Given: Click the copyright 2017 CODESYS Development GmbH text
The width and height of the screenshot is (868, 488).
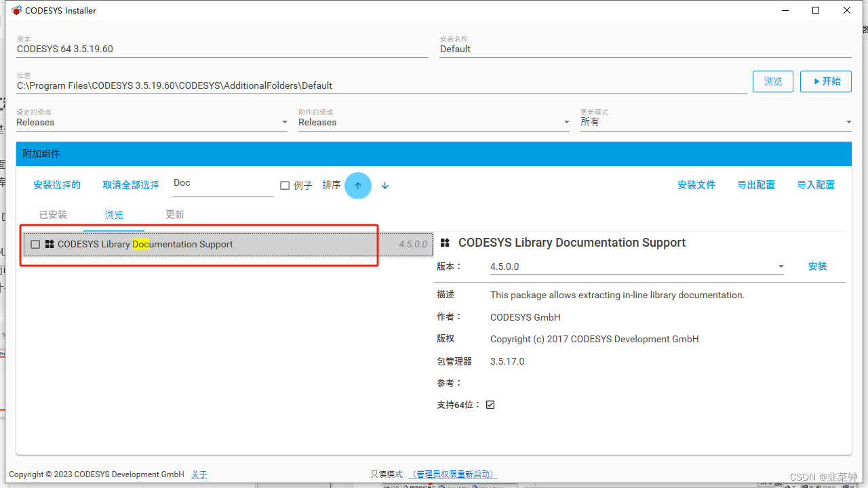Looking at the screenshot, I should (594, 339).
